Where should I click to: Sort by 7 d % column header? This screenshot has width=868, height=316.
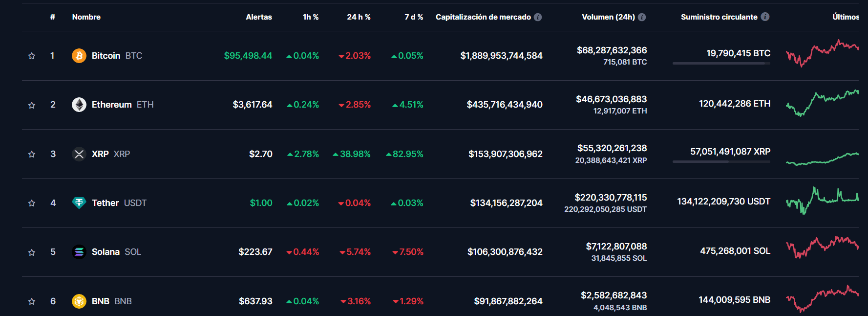(414, 17)
